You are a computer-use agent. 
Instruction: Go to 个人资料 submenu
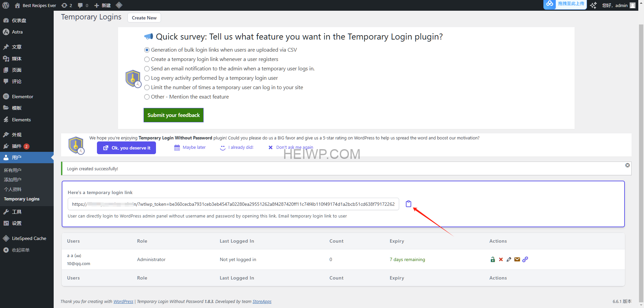(13, 189)
